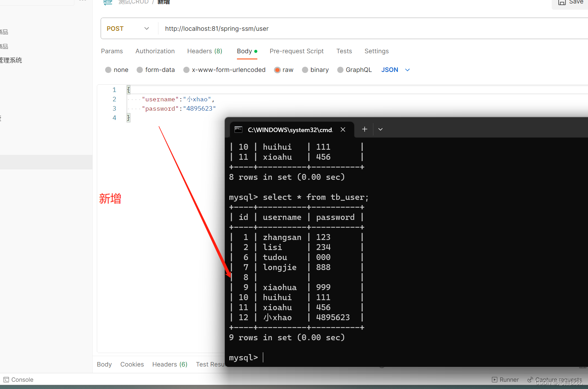Click the select * from tb_user command
This screenshot has width=588, height=389.
pos(316,197)
